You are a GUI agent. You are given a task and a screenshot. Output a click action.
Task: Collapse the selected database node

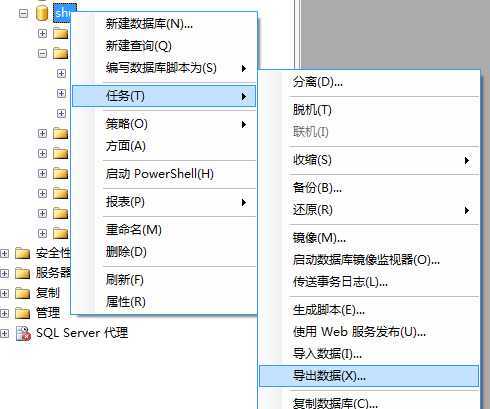tap(23, 14)
